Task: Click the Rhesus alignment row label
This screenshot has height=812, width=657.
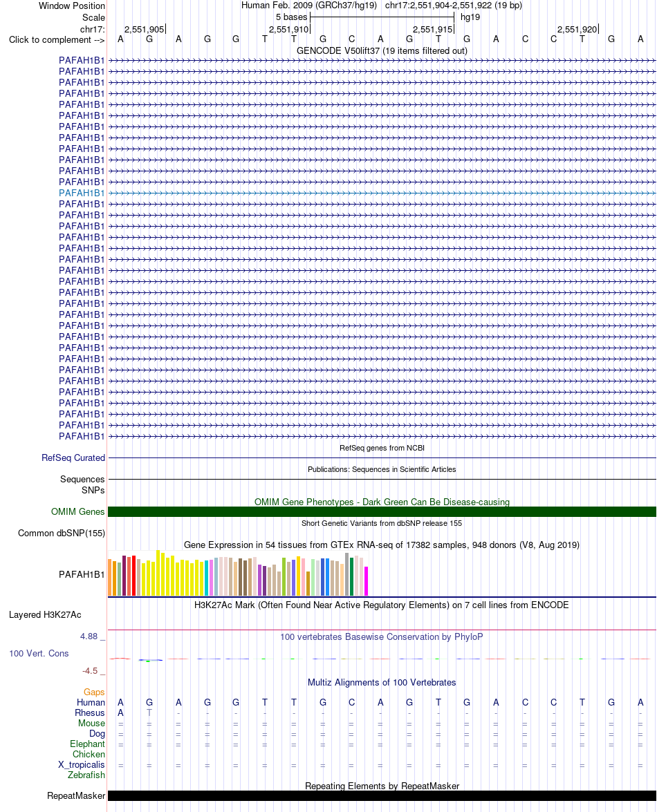Action: point(90,713)
